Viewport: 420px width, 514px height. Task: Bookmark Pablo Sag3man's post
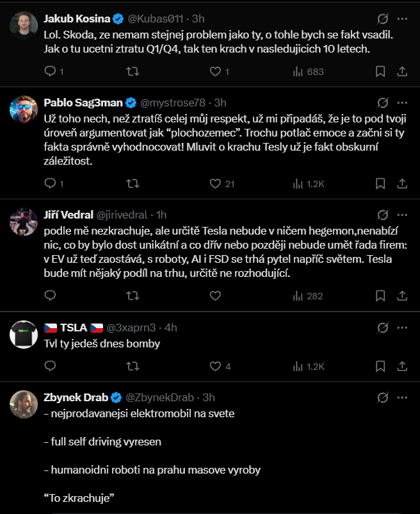click(x=380, y=184)
